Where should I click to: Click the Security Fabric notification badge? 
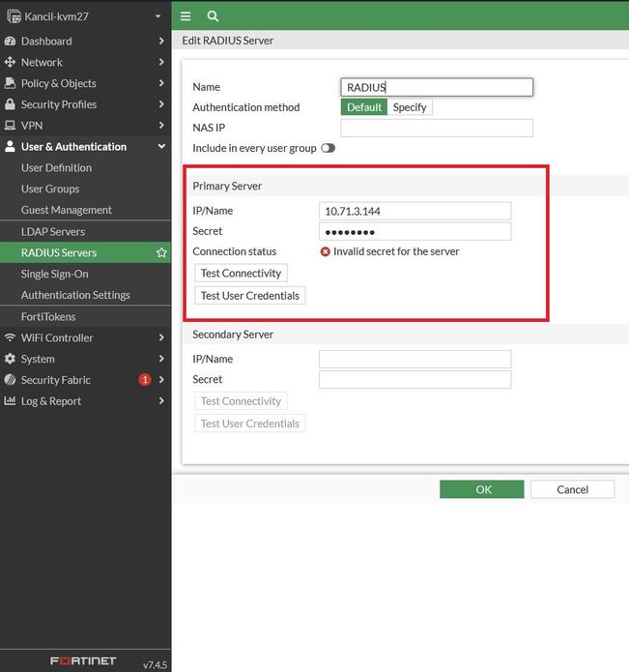click(x=145, y=380)
